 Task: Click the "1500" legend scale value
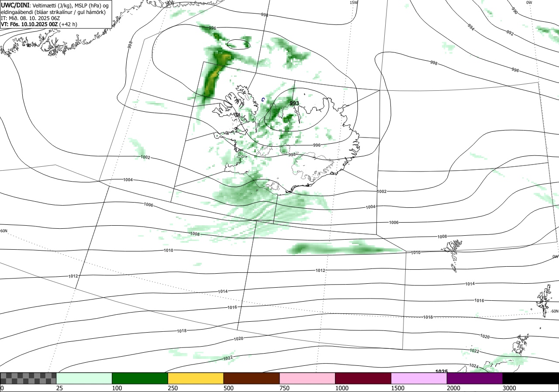coord(399,388)
